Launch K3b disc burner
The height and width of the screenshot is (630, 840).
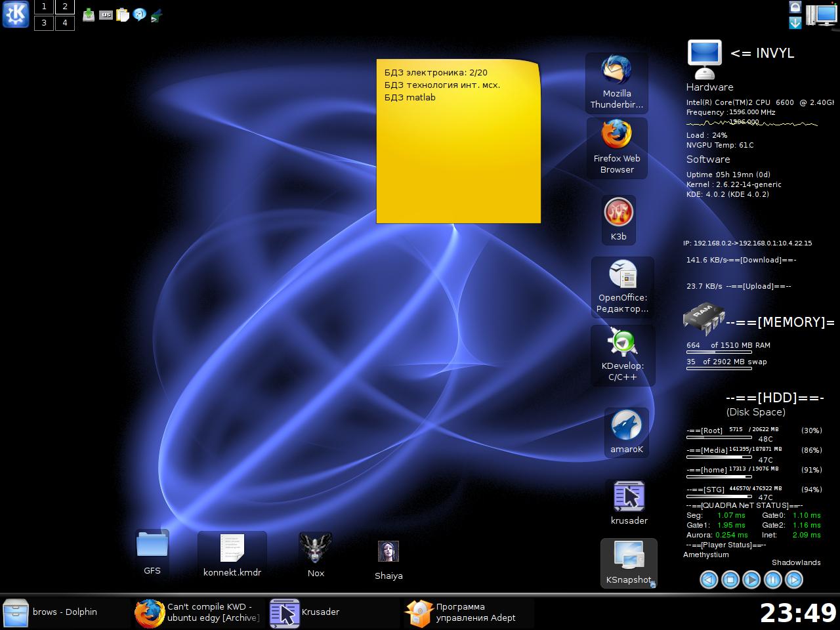tap(618, 220)
